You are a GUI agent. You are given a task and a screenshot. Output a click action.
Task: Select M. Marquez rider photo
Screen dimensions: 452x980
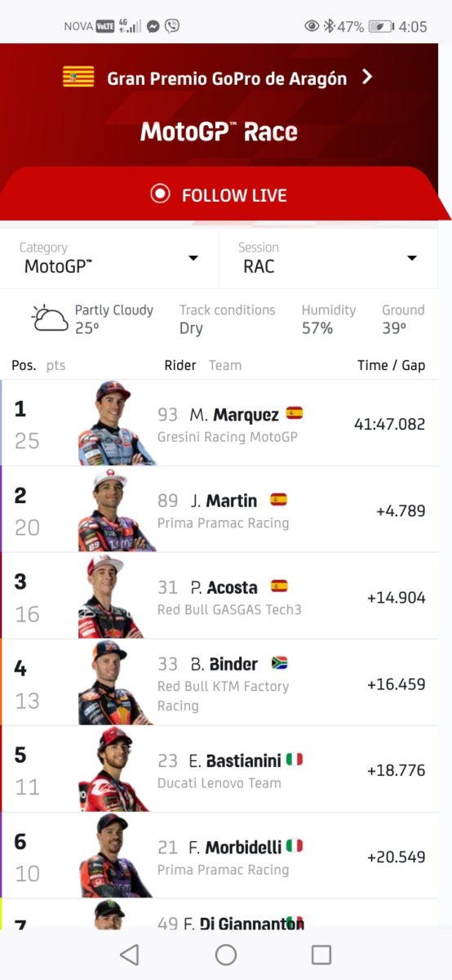tap(115, 423)
